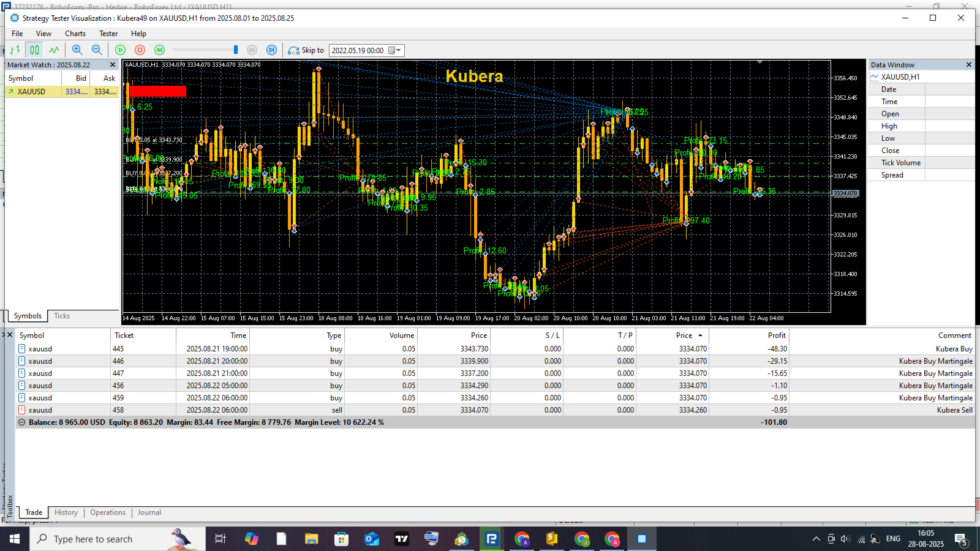Screen dimensions: 980x551
Task: Zoom out of the chart
Action: (97, 50)
